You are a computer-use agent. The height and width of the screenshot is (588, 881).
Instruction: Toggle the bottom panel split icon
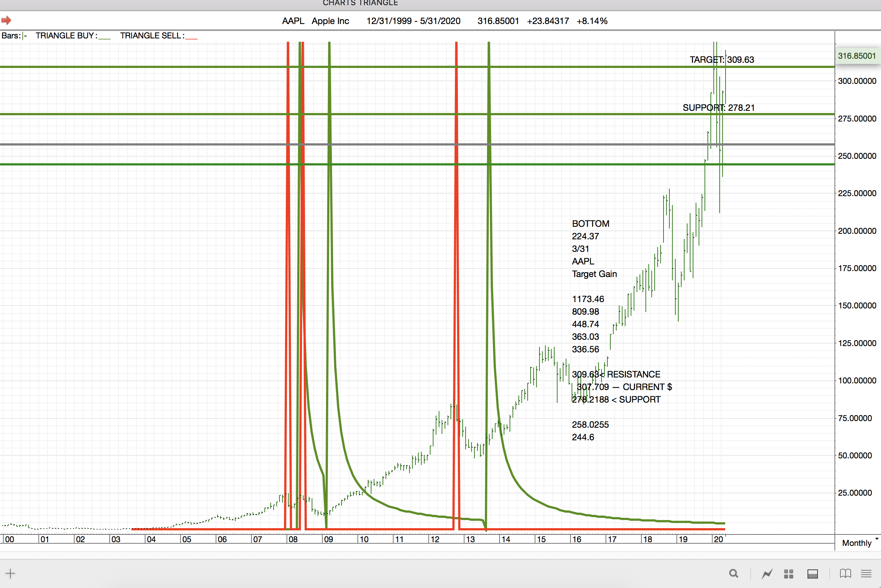coord(812,573)
